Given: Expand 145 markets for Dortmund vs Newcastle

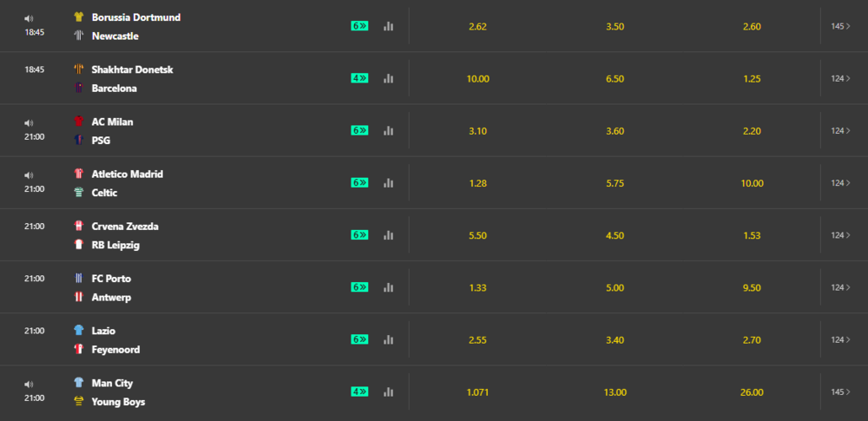Looking at the screenshot, I should (x=840, y=26).
